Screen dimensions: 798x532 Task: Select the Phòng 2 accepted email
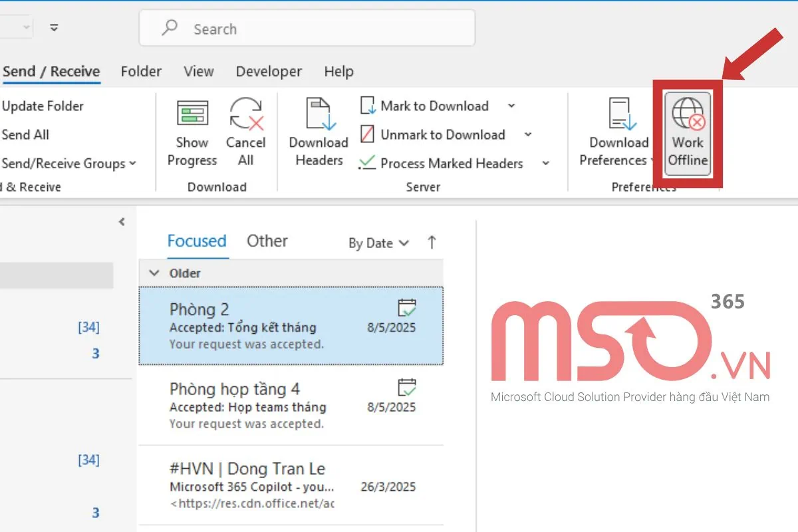[x=291, y=325]
